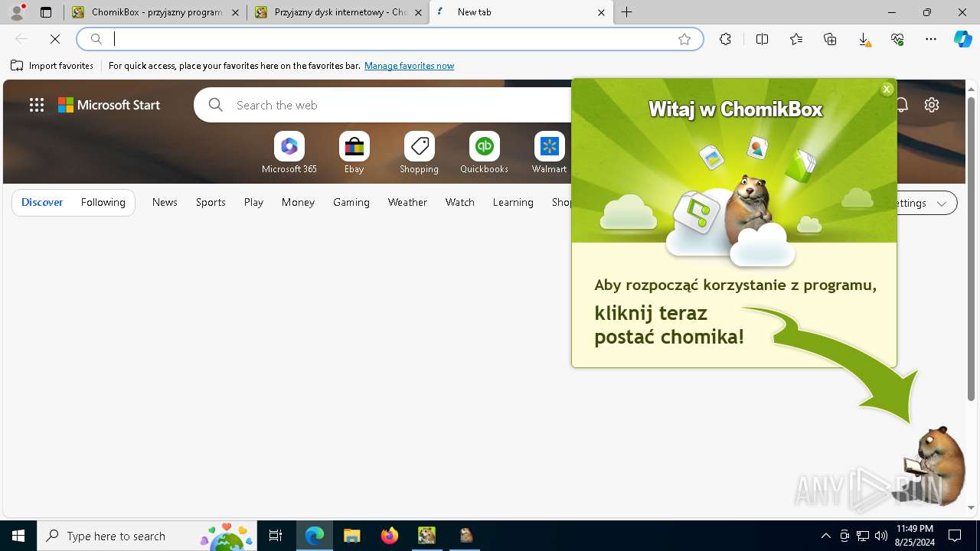Open the Play category

click(253, 202)
